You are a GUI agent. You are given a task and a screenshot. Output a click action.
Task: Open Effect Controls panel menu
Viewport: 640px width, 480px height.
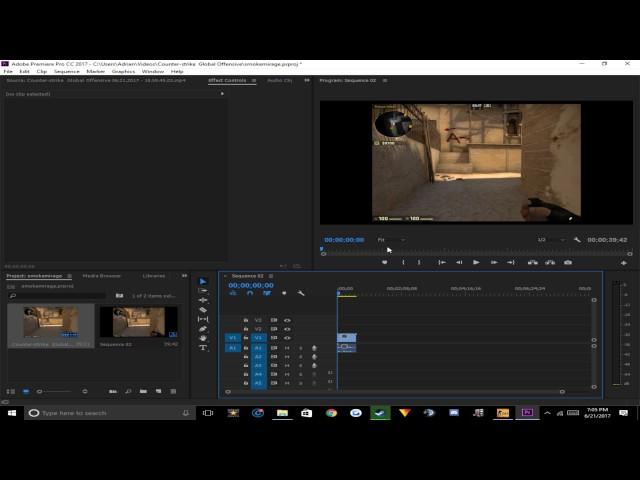[254, 80]
